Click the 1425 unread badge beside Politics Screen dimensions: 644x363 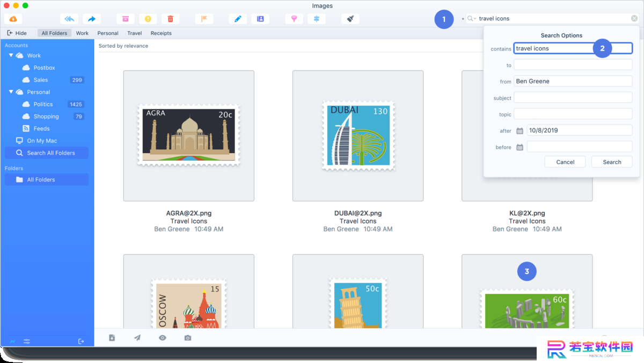(76, 104)
